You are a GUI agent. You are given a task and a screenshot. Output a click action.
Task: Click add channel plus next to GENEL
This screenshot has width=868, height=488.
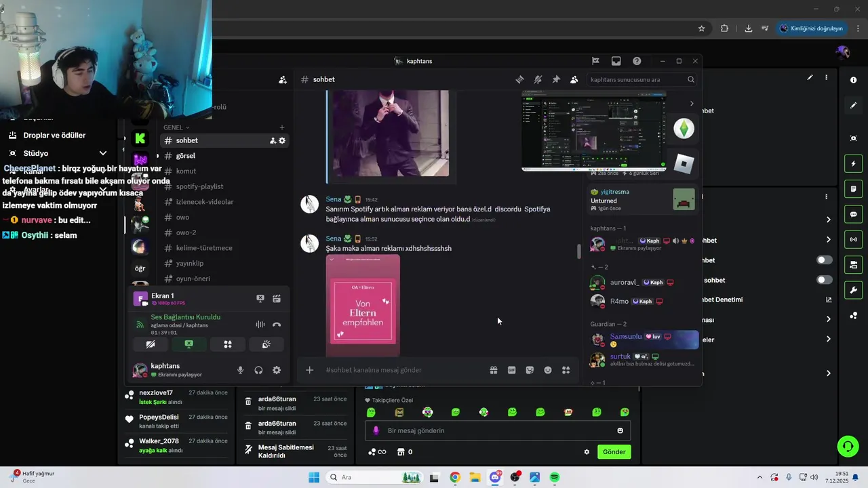[282, 127]
